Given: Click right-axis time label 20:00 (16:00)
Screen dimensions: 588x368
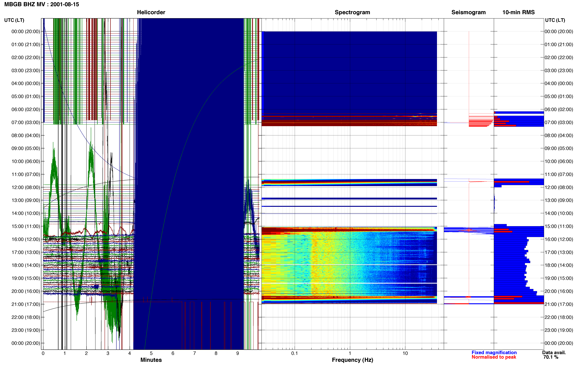Looking at the screenshot, I should (x=559, y=291).
